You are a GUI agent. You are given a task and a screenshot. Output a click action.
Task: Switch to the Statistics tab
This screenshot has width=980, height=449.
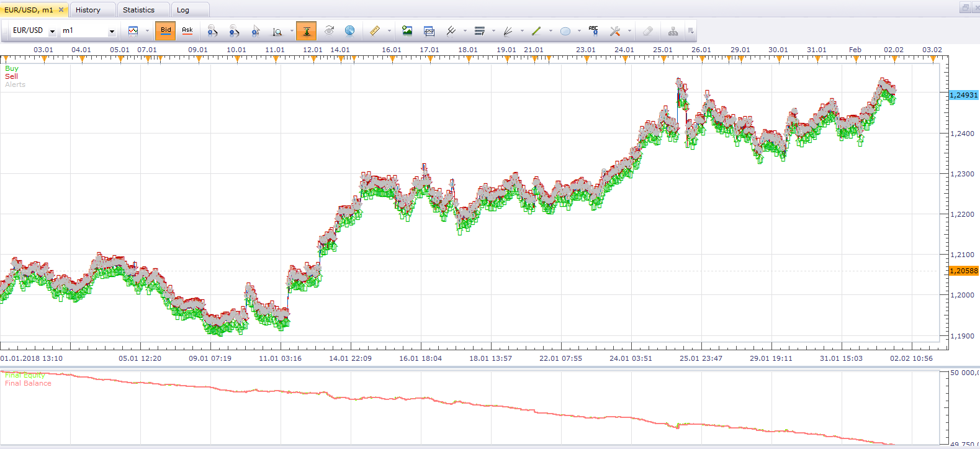click(139, 10)
